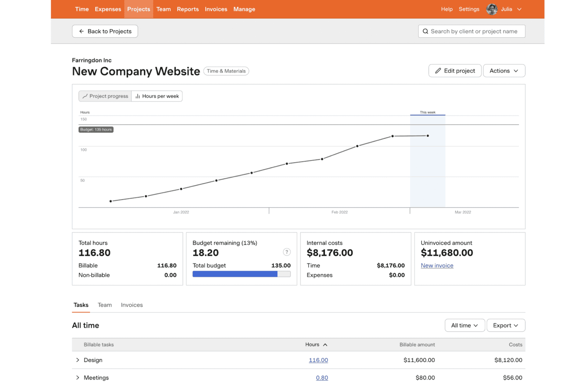Click the Time & Materials badge
Screen dimensions: 588x384
coord(226,71)
